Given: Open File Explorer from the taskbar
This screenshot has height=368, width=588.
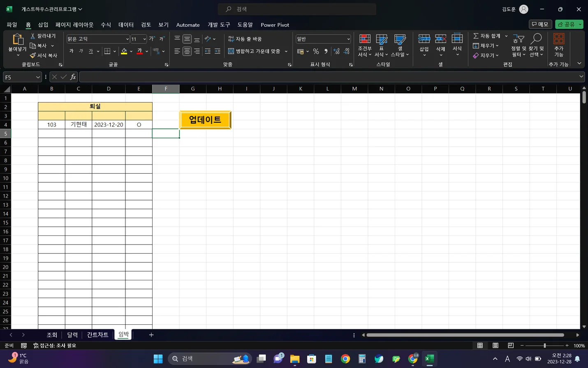Looking at the screenshot, I should [295, 359].
